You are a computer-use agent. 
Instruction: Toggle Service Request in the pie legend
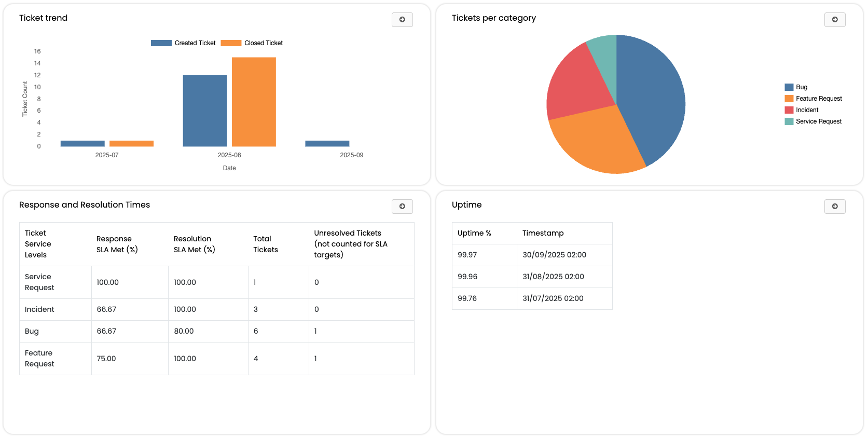pyautogui.click(x=813, y=121)
